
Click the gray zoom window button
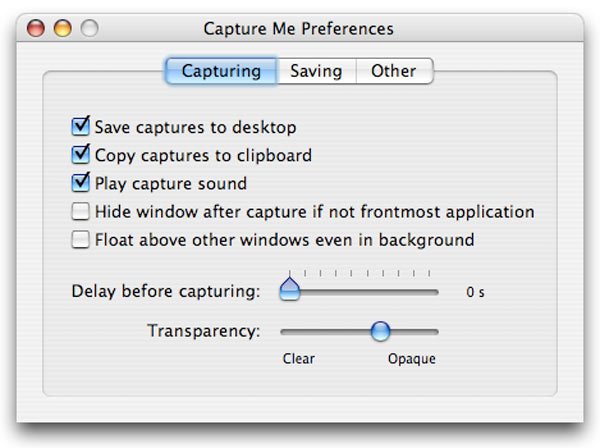click(x=89, y=28)
